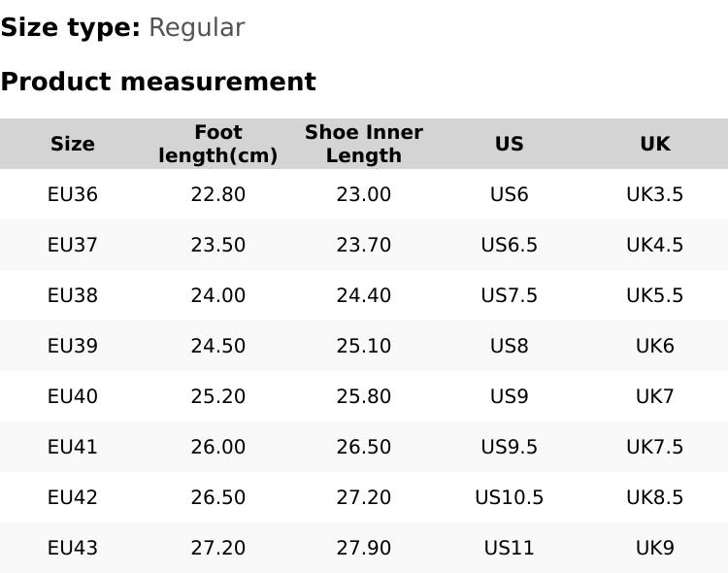Viewport: 728px width, 573px height.
Task: Click the Foot length(cm) column header
Action: tap(218, 144)
